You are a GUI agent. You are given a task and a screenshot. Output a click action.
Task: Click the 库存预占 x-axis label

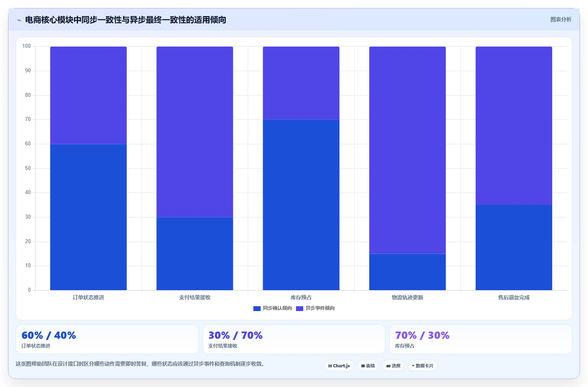pos(301,297)
